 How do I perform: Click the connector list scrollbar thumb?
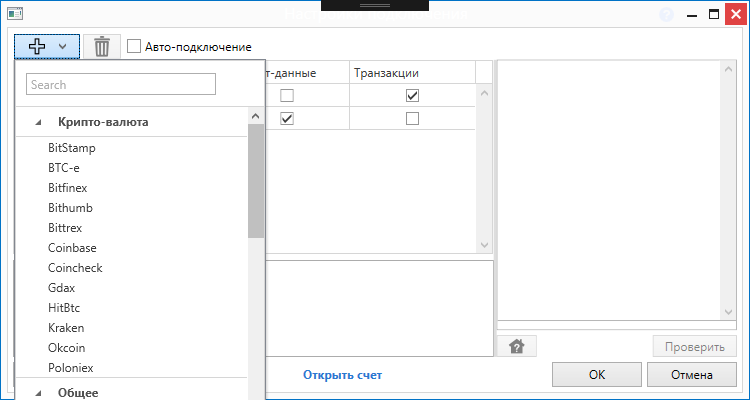point(256,181)
